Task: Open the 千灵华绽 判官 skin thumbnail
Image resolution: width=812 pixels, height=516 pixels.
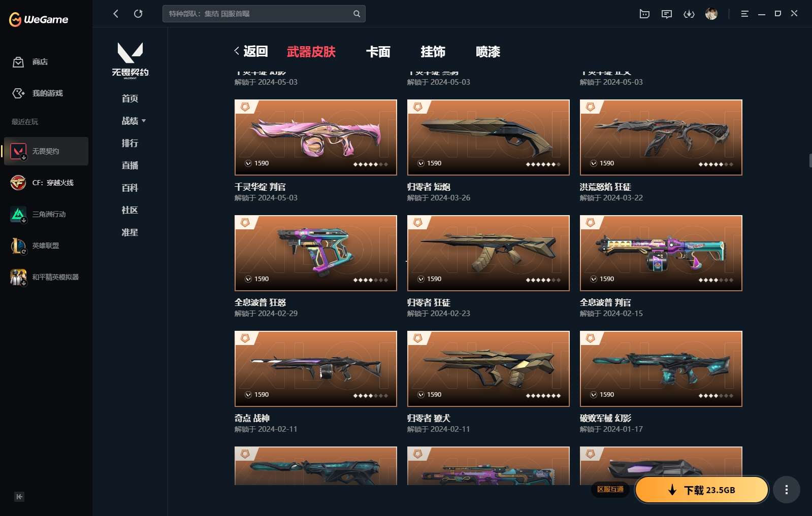Action: click(x=316, y=137)
